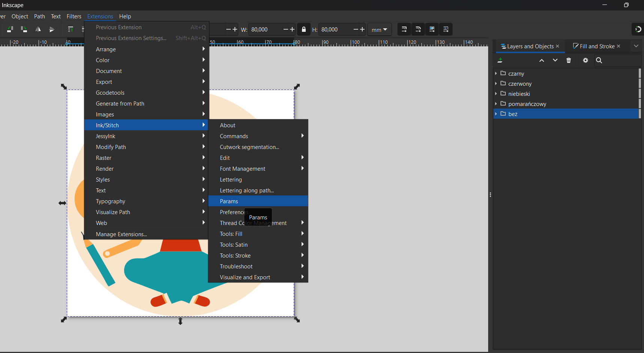Select the czarny layer name
Viewport: 644px width, 353px height.
(x=516, y=74)
